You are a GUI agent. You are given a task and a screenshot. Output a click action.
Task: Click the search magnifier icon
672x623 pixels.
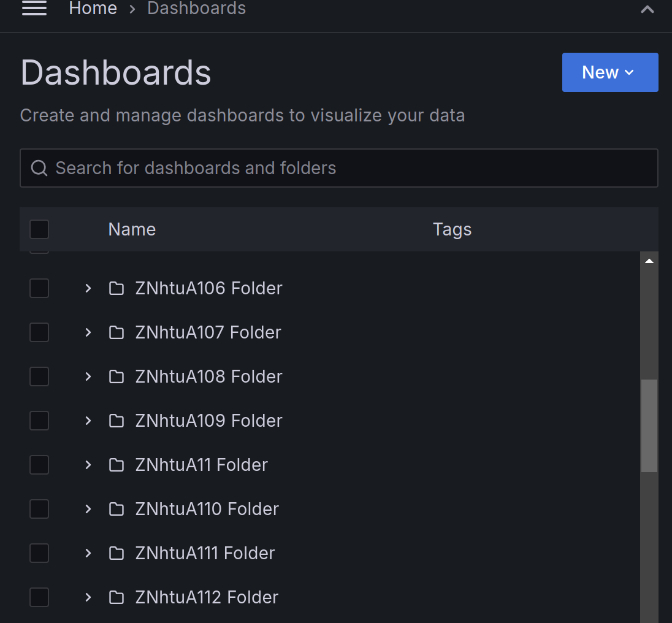[39, 167]
